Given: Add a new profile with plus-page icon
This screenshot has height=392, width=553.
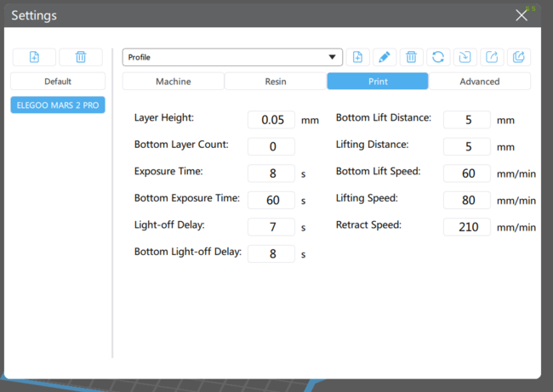Looking at the screenshot, I should pos(357,57).
